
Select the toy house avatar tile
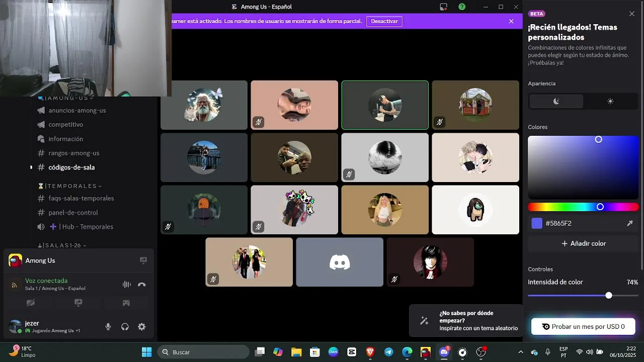pos(475,105)
